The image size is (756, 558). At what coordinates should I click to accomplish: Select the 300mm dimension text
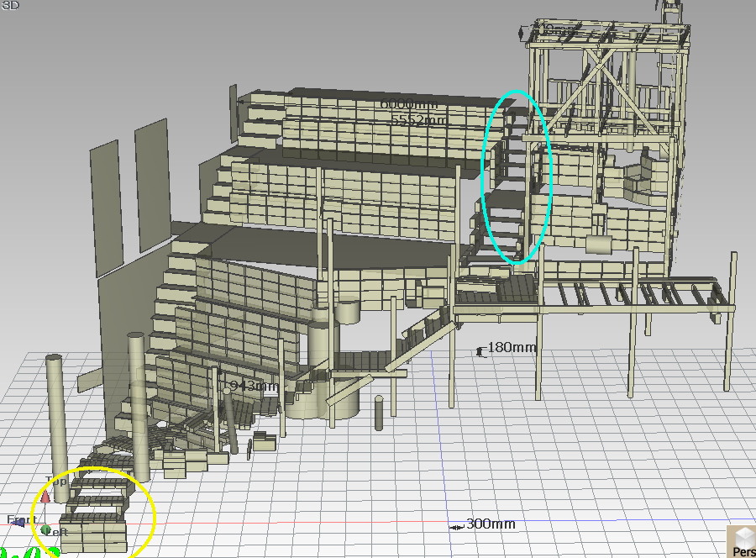(x=491, y=524)
